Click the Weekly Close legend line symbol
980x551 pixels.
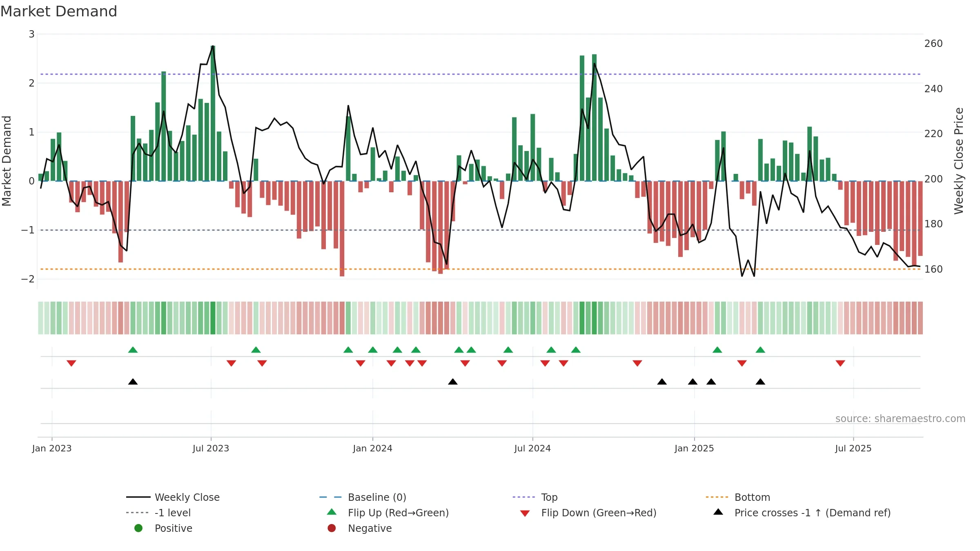coord(138,497)
